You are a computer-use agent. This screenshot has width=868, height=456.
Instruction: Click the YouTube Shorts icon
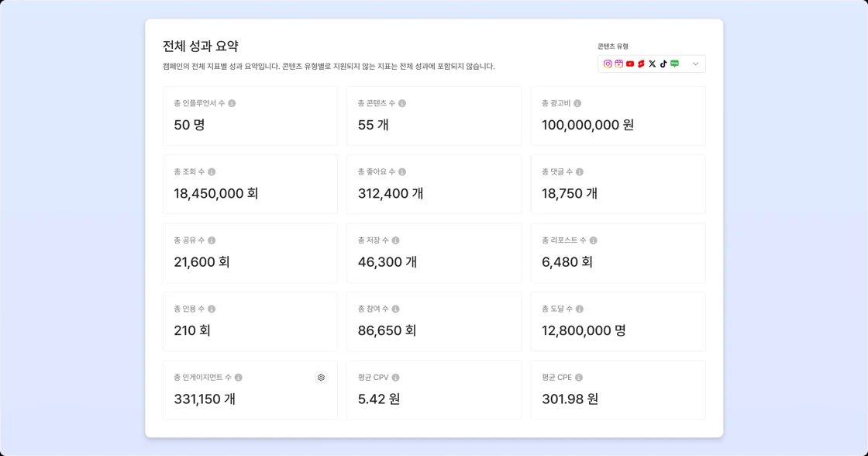pyautogui.click(x=641, y=64)
